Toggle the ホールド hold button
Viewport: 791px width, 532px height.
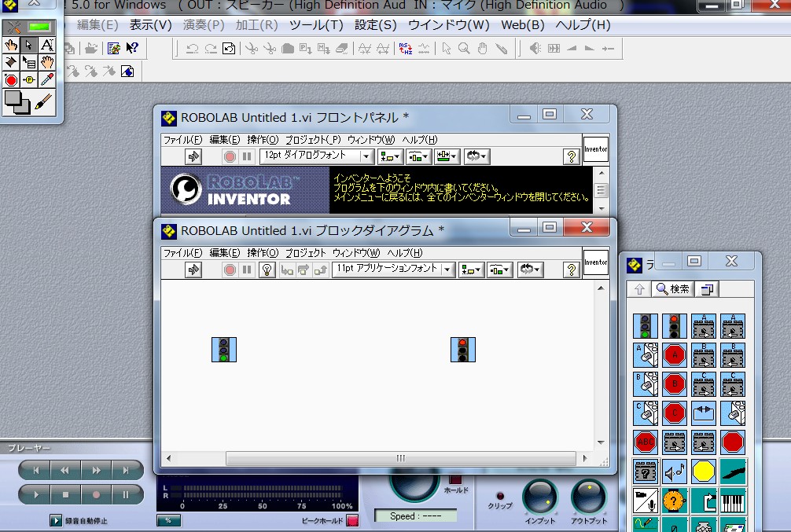click(x=455, y=480)
